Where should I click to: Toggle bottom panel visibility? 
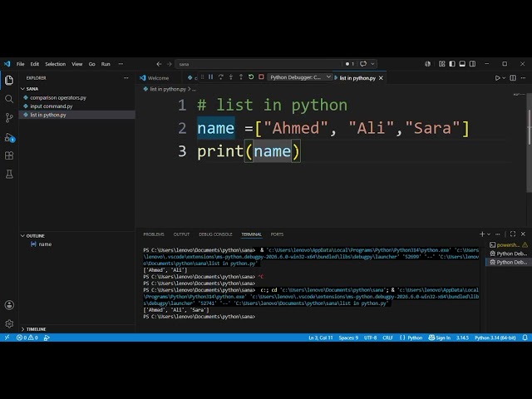(462, 64)
